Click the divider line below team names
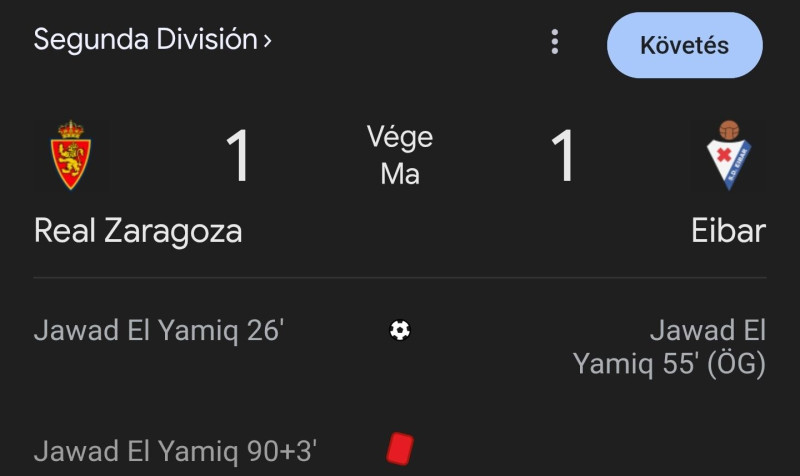The height and width of the screenshot is (476, 800). (400, 278)
